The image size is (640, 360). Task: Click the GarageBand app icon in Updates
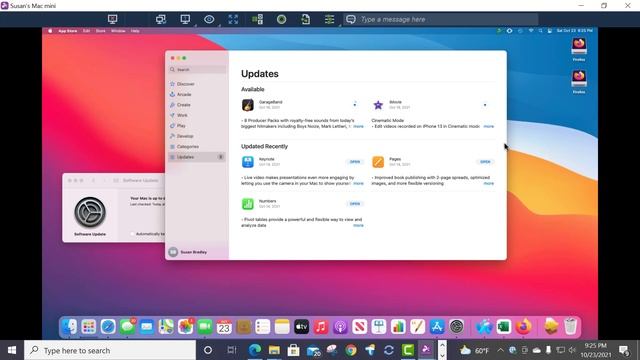point(248,105)
